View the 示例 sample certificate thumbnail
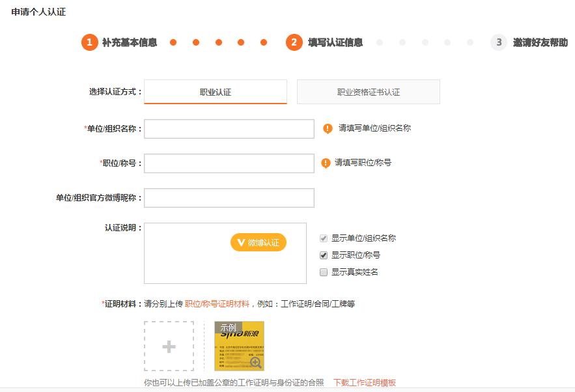Viewport: 575px width, 392px height. 238,345
